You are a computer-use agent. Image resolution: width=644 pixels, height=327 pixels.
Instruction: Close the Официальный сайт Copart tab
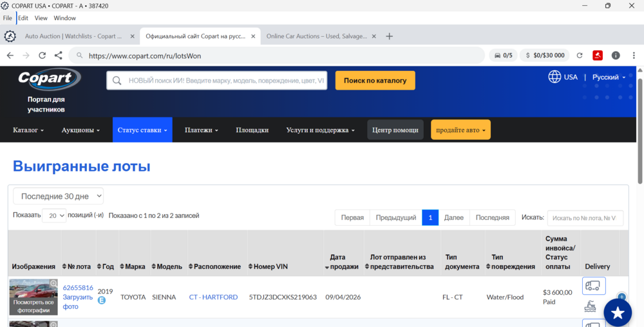[253, 36]
